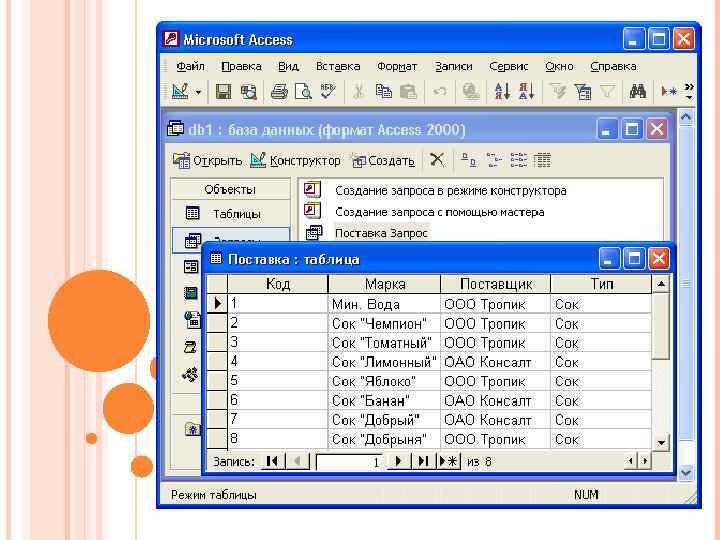This screenshot has height=540, width=720.
Task: Open the Справка menu
Action: (613, 67)
